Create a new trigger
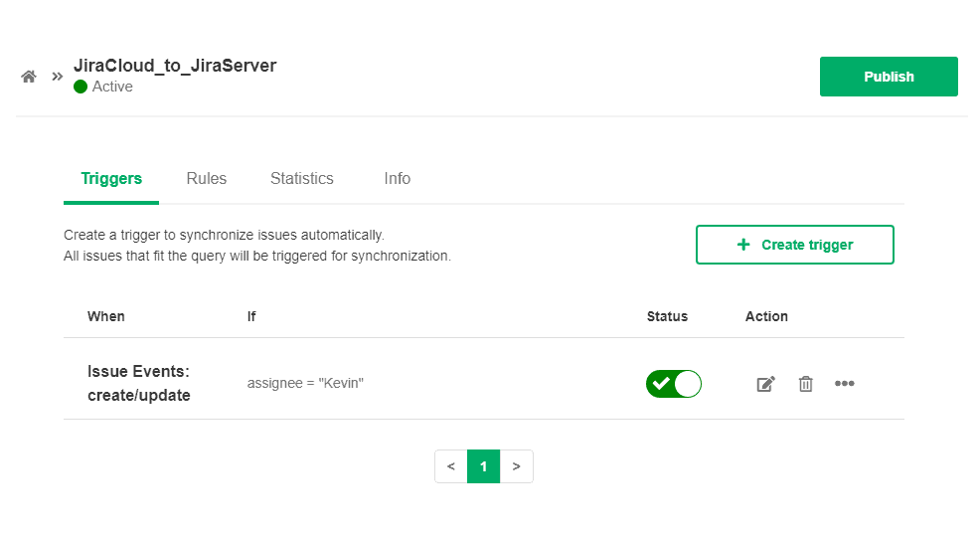 coord(795,245)
